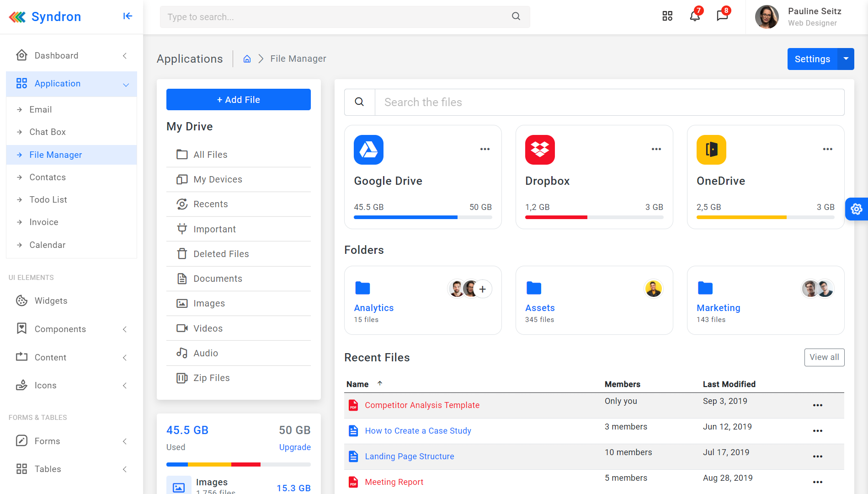Collapse the sidebar with the arrow icon
This screenshot has width=868, height=494.
[127, 16]
